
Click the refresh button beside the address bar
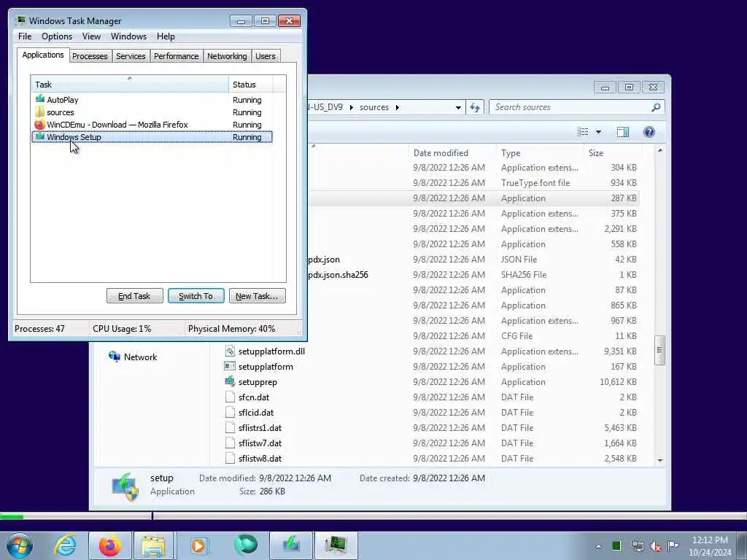pos(475,107)
